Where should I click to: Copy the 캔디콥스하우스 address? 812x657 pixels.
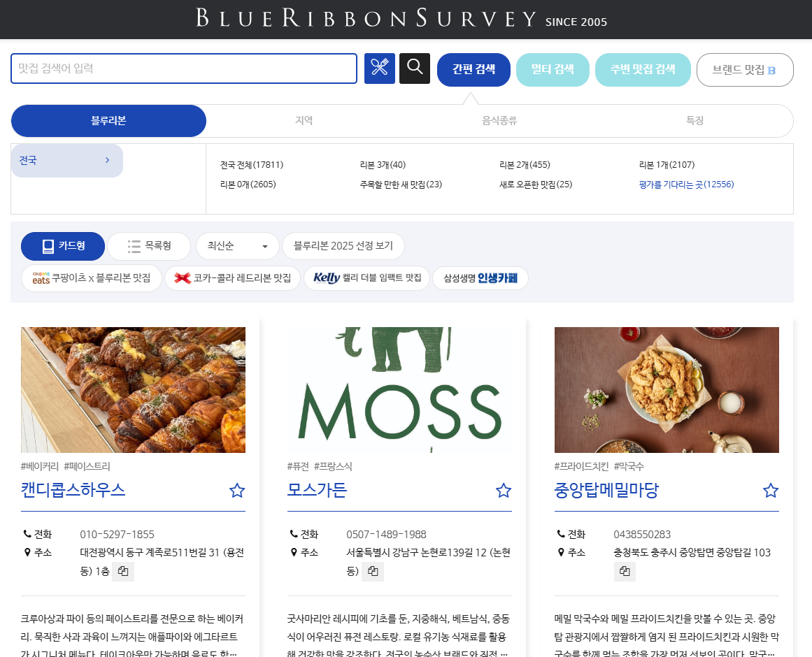click(x=123, y=571)
